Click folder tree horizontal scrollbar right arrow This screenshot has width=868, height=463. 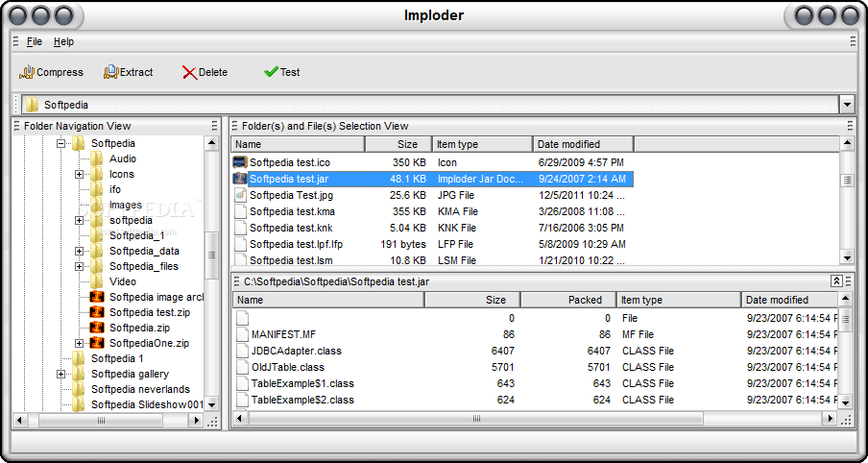[196, 421]
